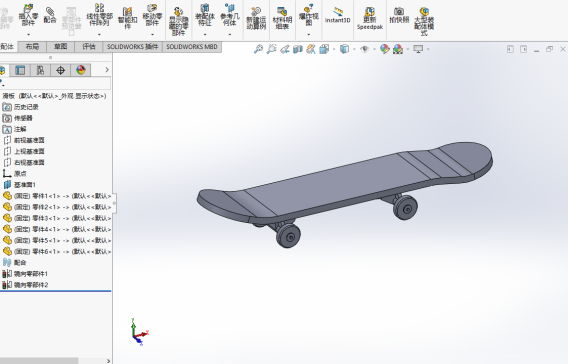Toggle Large Assembly Mode (大型装配体模式)
Viewport: 568px width, 364px height.
click(x=424, y=22)
